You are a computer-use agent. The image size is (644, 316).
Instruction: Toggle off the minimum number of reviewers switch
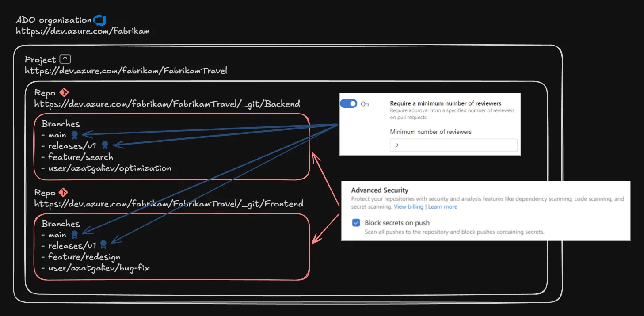(348, 104)
